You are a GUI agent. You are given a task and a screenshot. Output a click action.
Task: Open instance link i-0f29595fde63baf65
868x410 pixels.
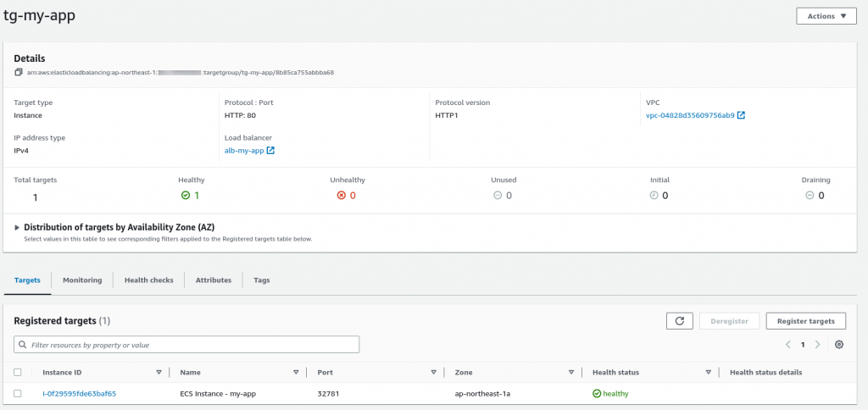[79, 394]
